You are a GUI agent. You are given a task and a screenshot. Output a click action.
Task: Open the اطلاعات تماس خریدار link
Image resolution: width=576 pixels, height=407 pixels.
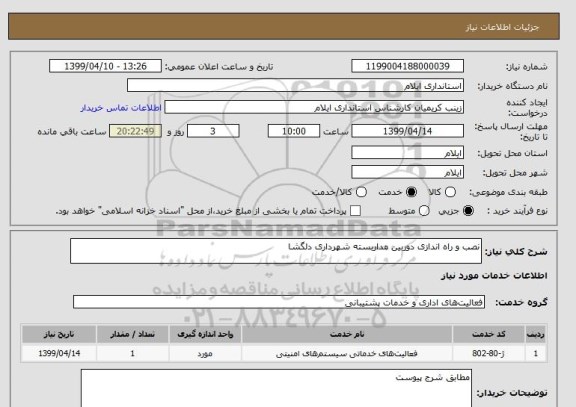[x=121, y=108]
